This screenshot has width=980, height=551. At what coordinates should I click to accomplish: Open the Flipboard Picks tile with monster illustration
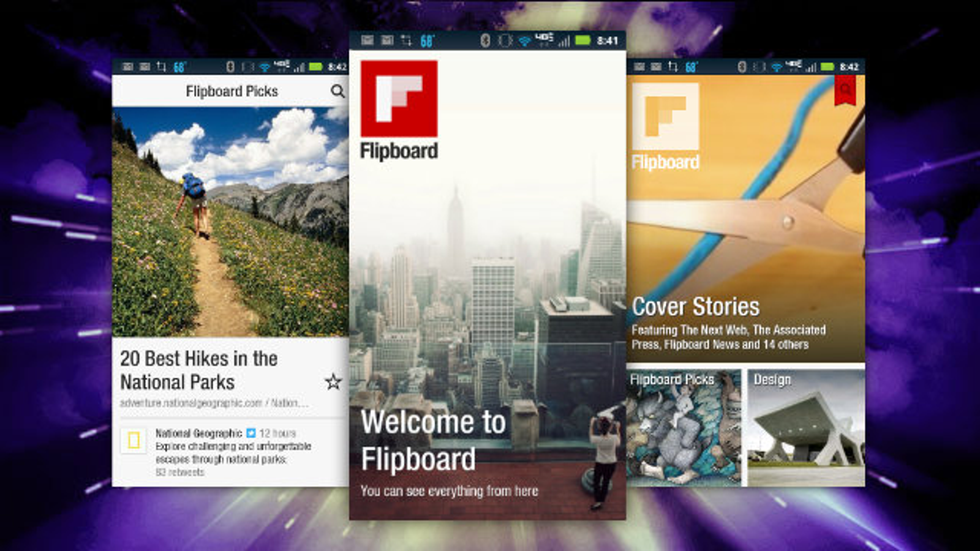click(x=684, y=427)
